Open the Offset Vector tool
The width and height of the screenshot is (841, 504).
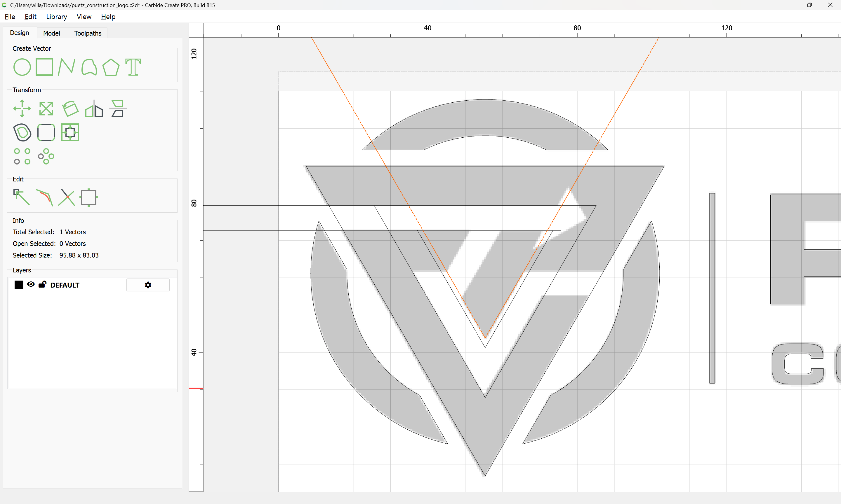[22, 132]
